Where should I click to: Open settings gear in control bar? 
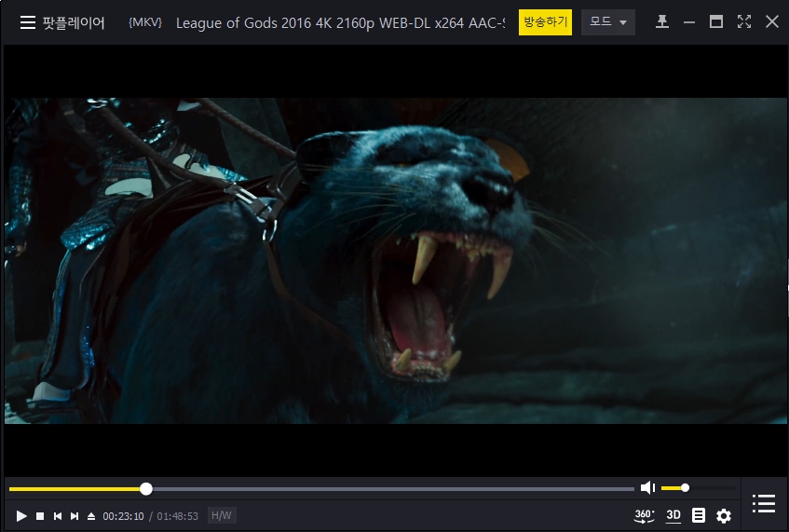point(724,515)
